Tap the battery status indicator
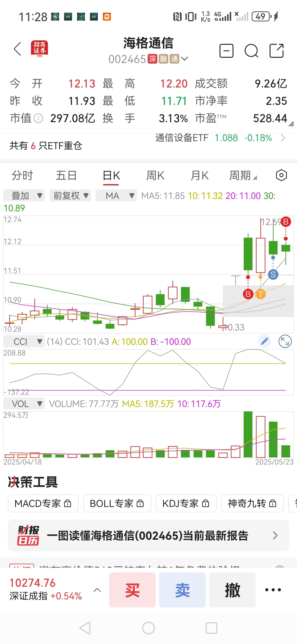Image resolution: width=297 pixels, height=644 pixels. click(262, 17)
